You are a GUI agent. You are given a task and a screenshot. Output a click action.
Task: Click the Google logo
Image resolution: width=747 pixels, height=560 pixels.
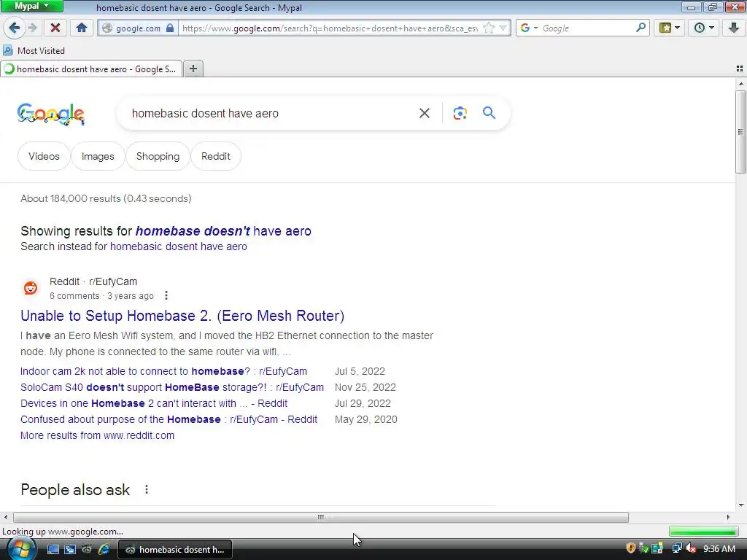[51, 114]
